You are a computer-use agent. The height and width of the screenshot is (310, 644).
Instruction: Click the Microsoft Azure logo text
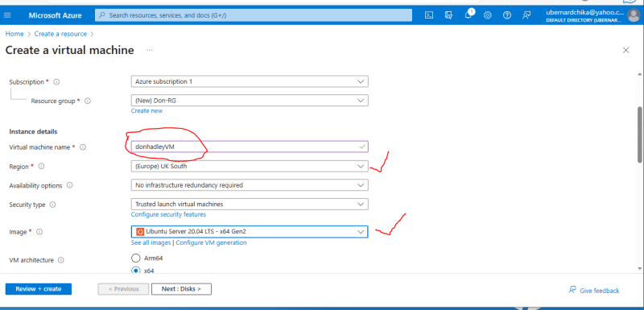(x=55, y=15)
